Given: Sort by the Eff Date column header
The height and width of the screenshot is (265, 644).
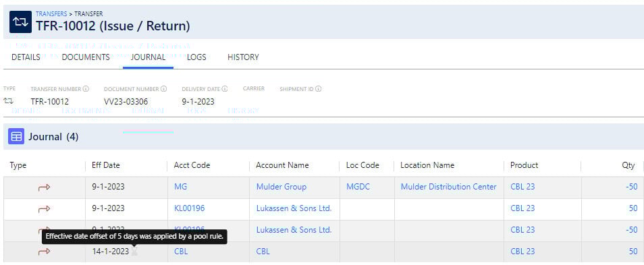Looking at the screenshot, I should 106,165.
